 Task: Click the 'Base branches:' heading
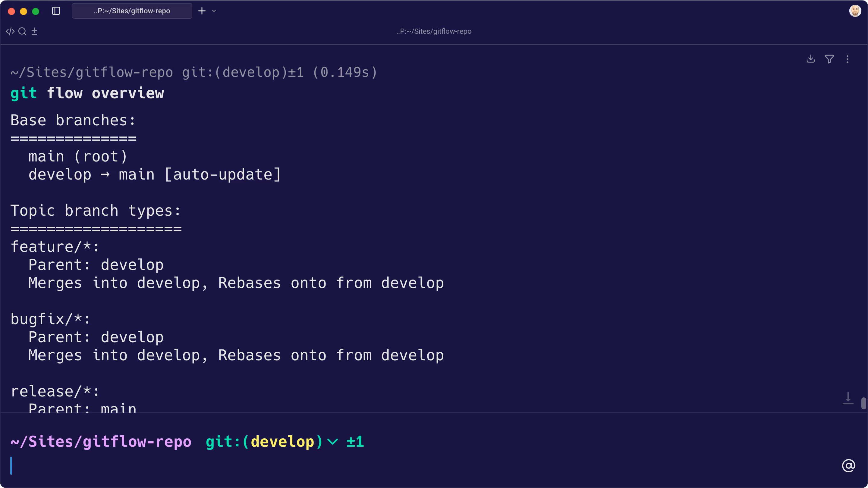[73, 120]
